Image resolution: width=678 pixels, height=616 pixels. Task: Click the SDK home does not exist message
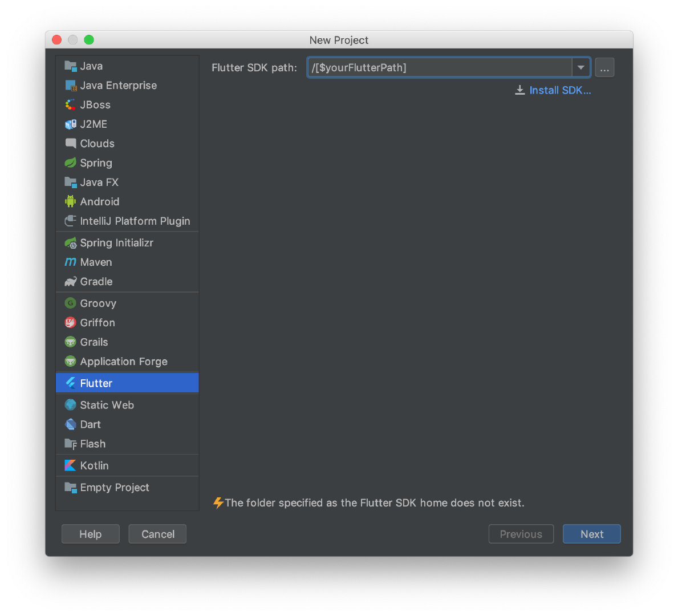pos(375,502)
